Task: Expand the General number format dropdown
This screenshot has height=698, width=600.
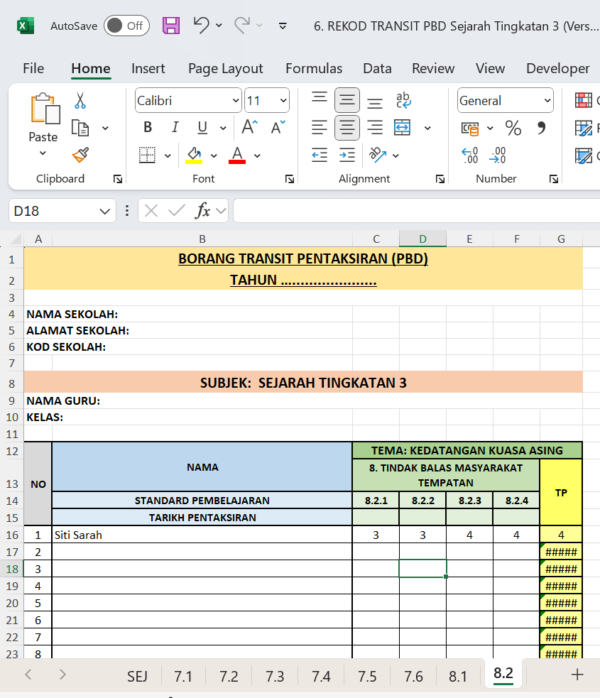Action: tap(546, 101)
